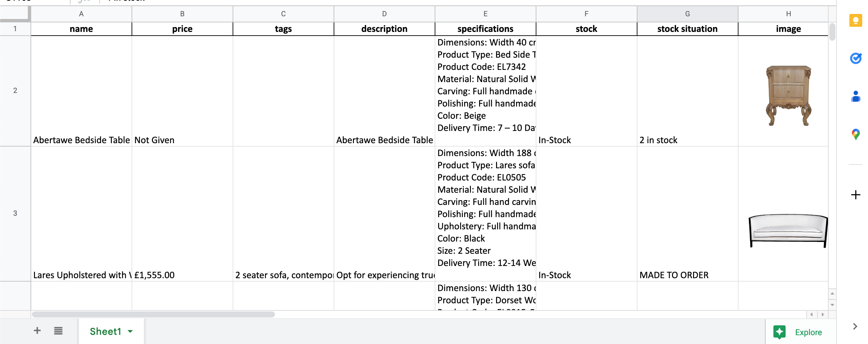
Task: Select the Sheet1 tab
Action: click(111, 331)
